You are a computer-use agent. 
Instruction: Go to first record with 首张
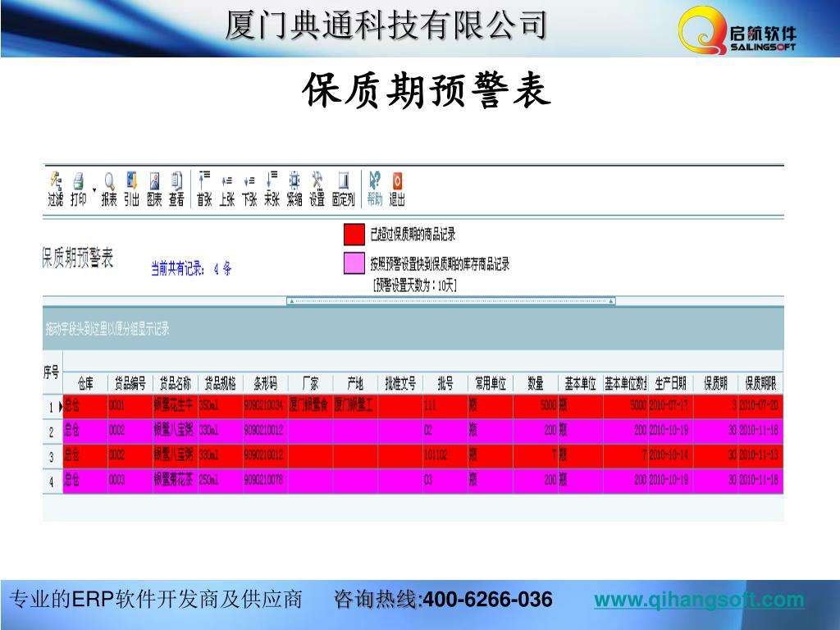(204, 189)
